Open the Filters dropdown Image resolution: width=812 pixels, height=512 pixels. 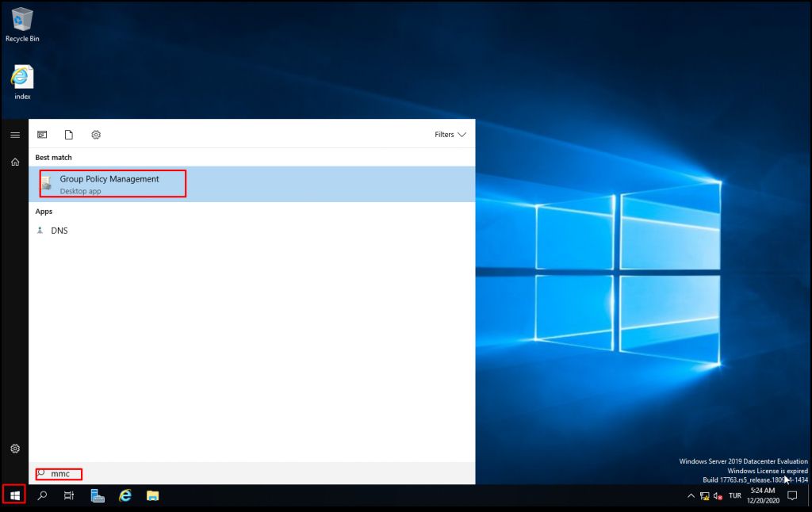click(450, 135)
